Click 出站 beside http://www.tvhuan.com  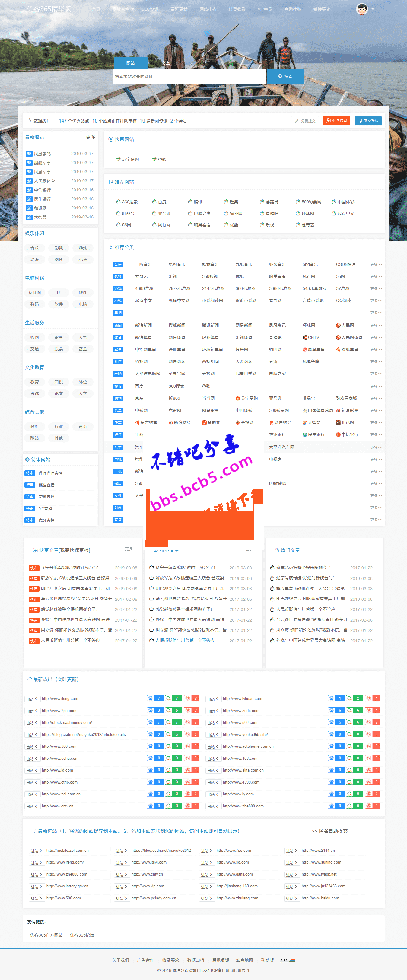(213, 699)
